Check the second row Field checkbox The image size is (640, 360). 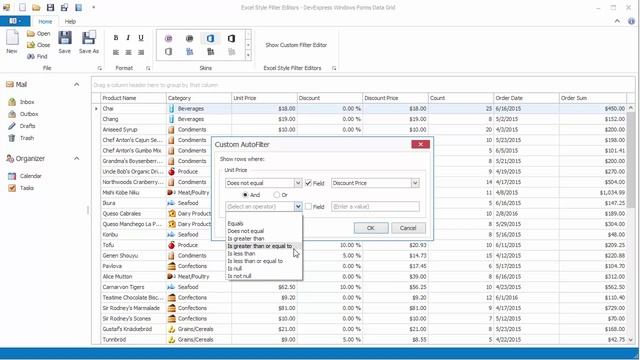click(x=309, y=207)
